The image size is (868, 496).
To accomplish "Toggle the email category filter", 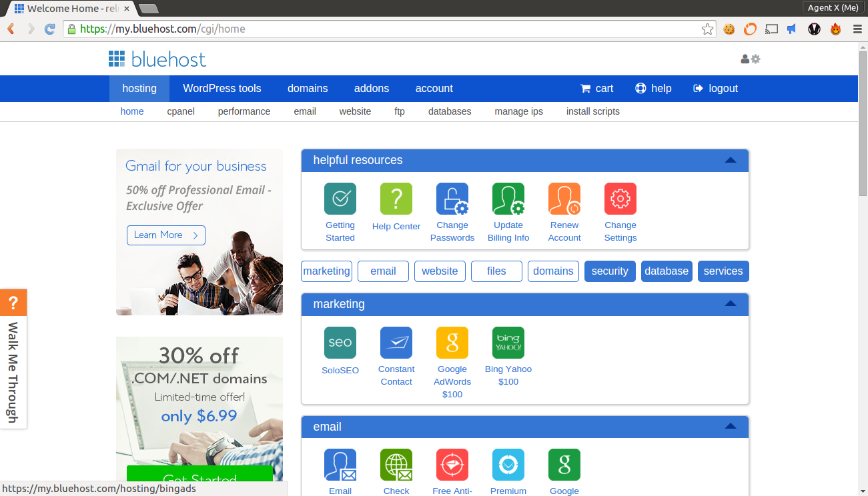I will pyautogui.click(x=383, y=271).
